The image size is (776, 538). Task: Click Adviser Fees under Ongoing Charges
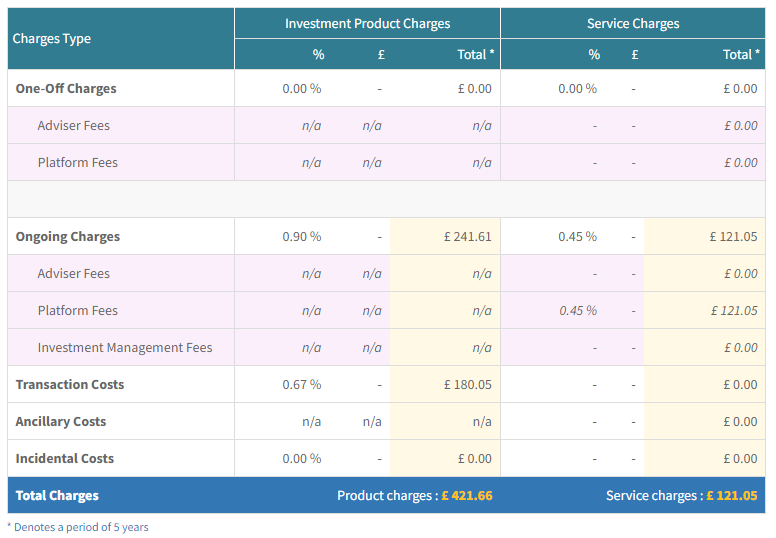[x=73, y=274]
